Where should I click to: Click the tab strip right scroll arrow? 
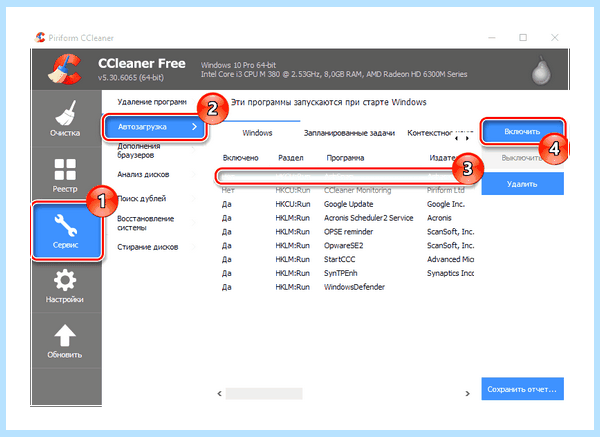[x=467, y=138]
